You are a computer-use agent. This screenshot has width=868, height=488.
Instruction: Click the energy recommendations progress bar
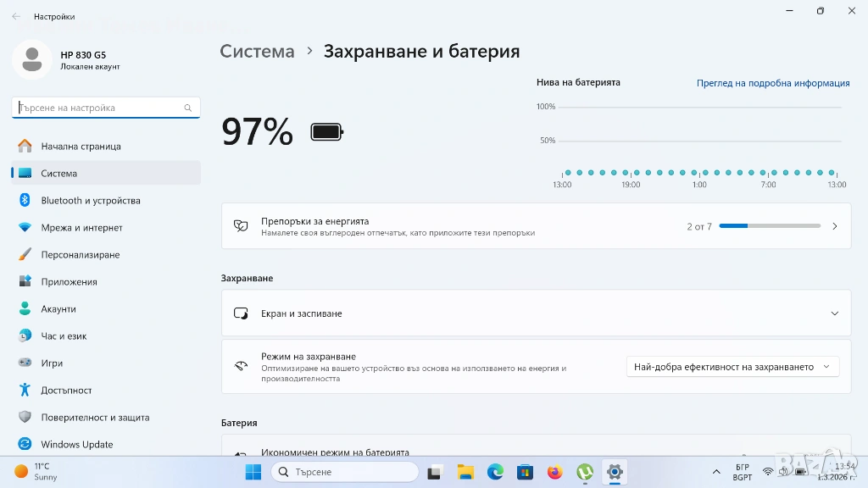[770, 226]
